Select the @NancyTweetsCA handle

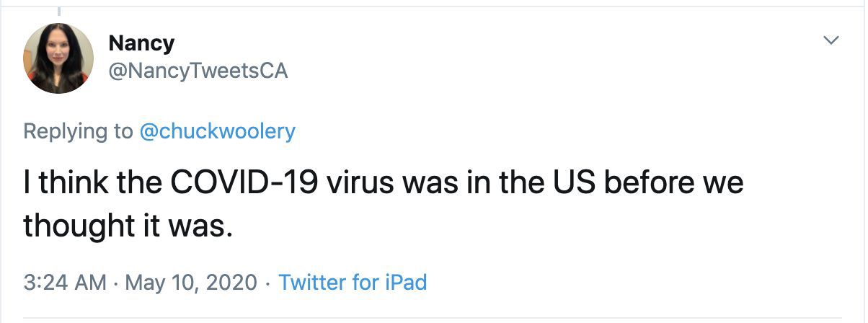pos(198,71)
